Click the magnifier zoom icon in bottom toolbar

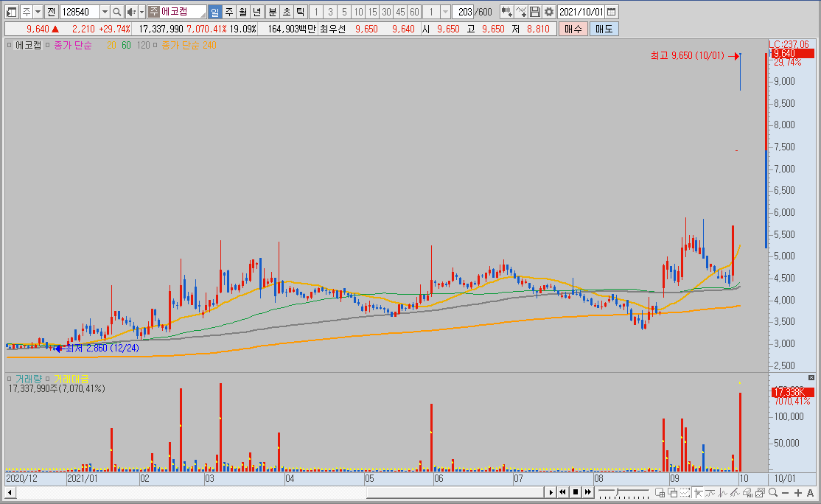point(773,492)
